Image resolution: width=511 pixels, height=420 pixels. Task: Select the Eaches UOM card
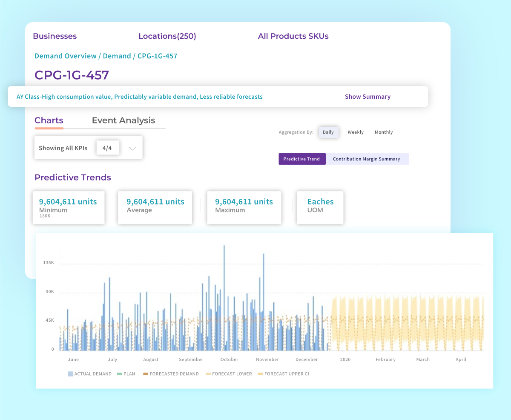point(320,207)
